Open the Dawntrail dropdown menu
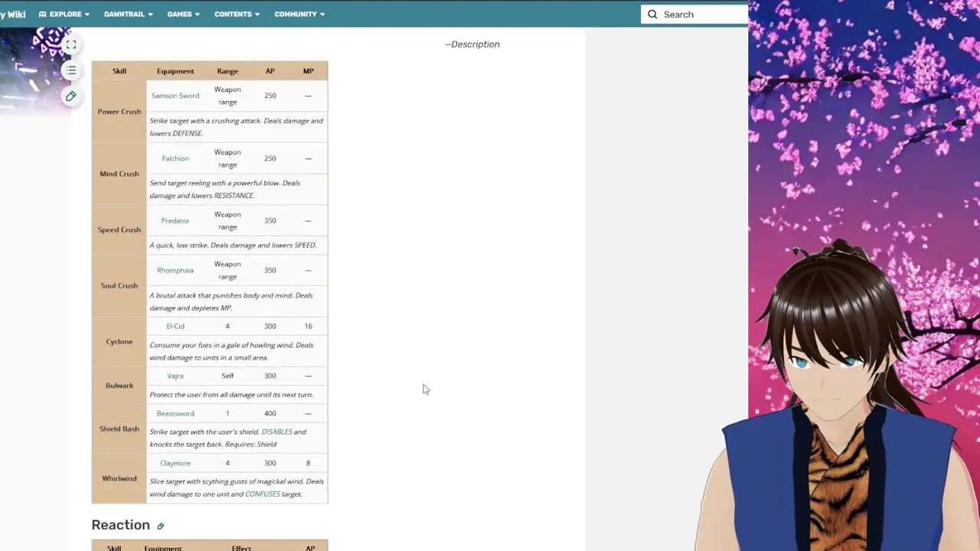Image resolution: width=980 pixels, height=551 pixels. click(128, 15)
